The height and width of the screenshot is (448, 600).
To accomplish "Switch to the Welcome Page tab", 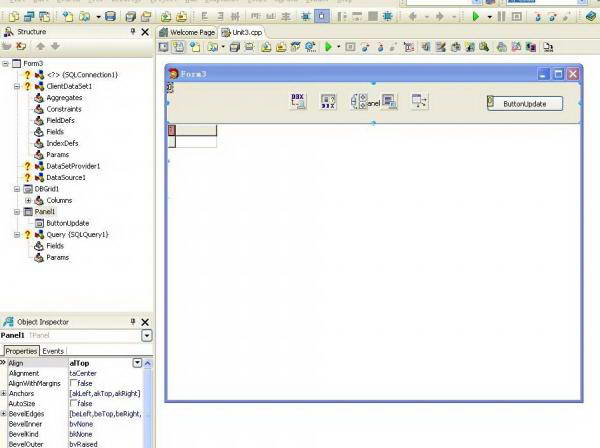I will (x=187, y=33).
